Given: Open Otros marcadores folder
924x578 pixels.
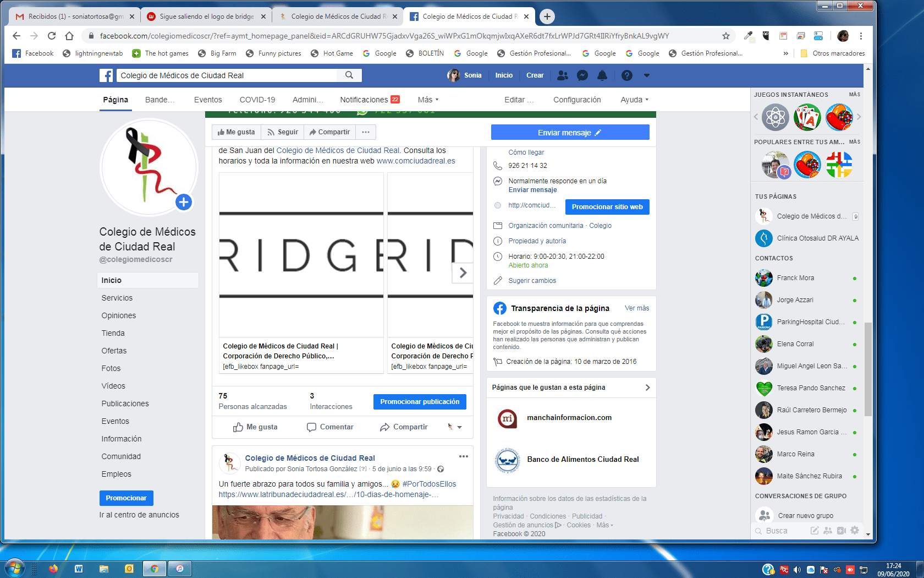Looking at the screenshot, I should coord(832,53).
